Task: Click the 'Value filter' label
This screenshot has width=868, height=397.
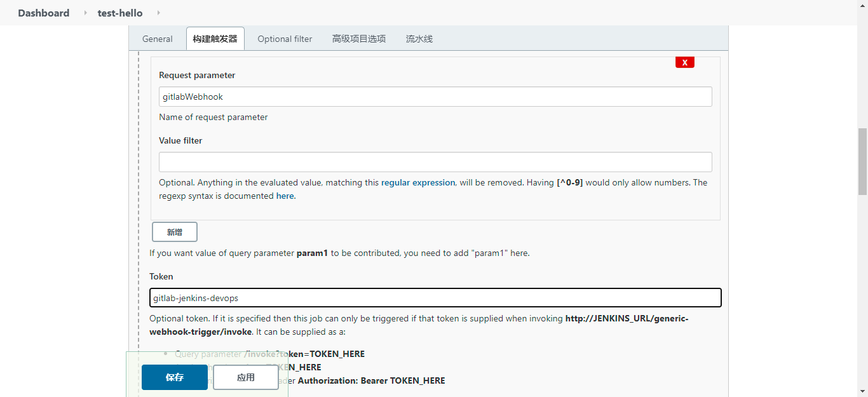Action: (180, 140)
